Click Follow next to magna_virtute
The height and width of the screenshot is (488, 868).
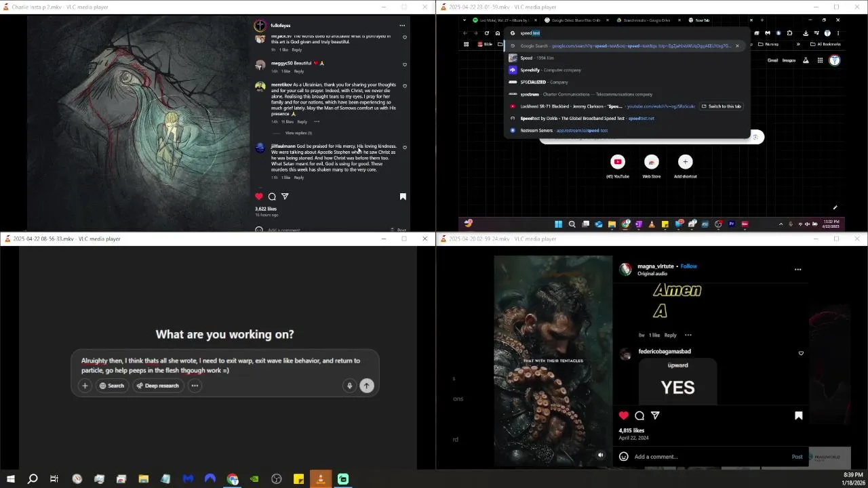pos(689,266)
